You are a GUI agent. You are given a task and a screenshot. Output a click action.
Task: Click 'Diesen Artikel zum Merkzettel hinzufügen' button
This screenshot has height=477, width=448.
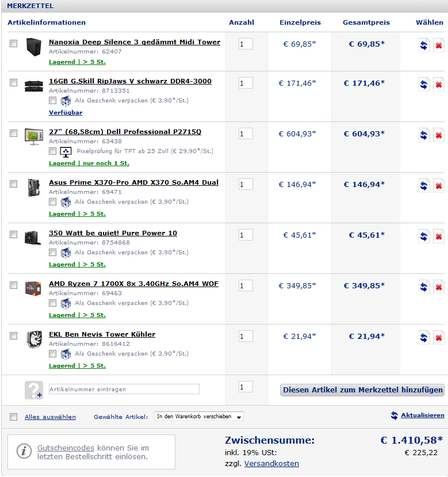[x=362, y=390]
